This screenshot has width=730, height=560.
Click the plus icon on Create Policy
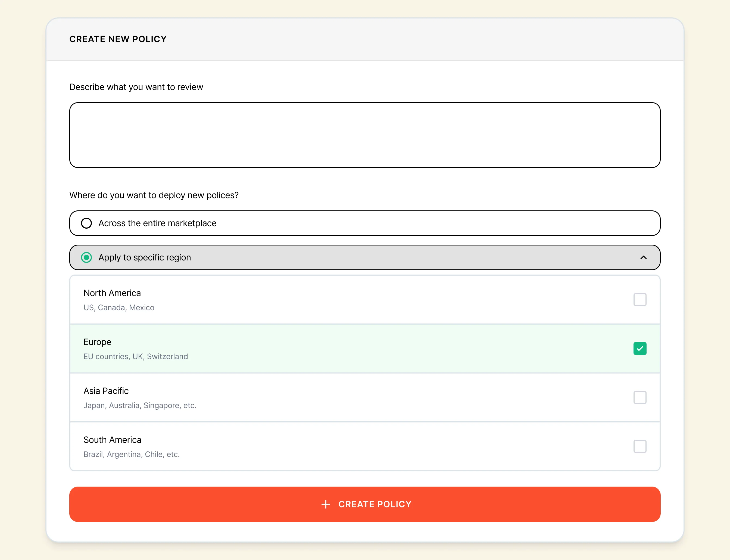point(326,504)
